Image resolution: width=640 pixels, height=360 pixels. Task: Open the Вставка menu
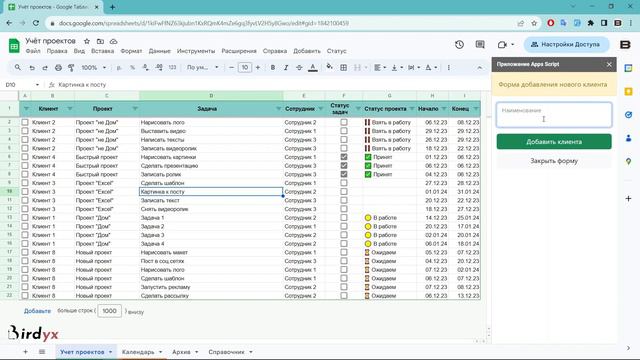tap(102, 51)
